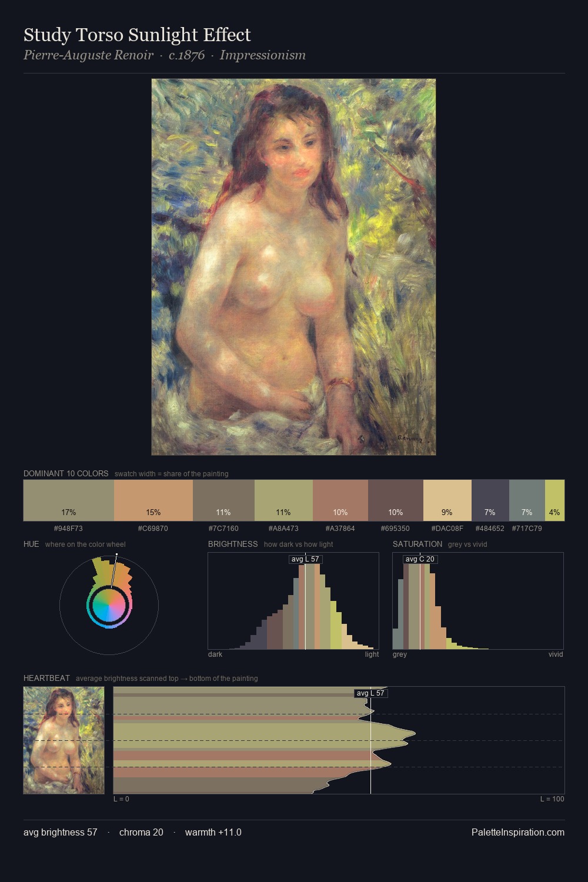Viewport: 588px width, 882px height.
Task: Select the #C69870 tan swatch
Action: (153, 500)
